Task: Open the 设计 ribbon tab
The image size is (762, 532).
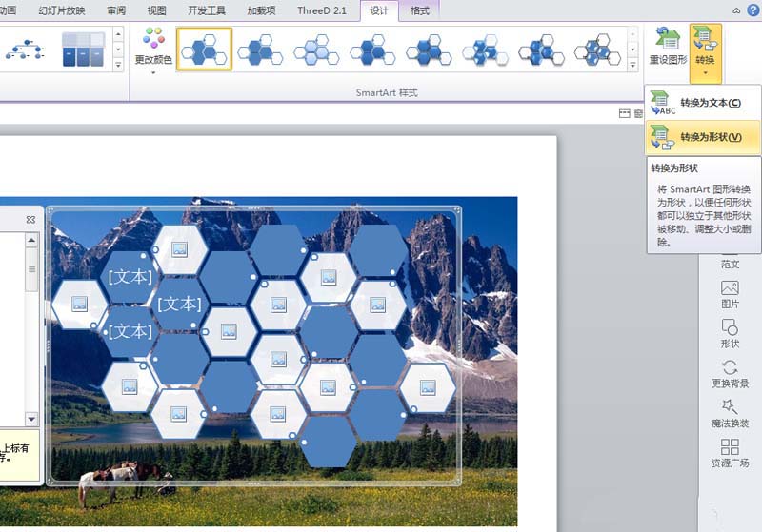Action: coord(379,10)
